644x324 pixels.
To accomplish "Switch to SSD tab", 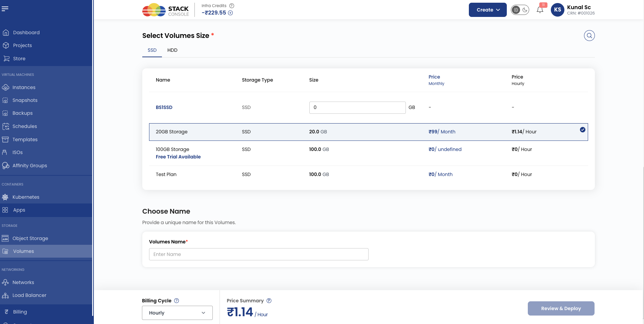I will [x=152, y=50].
